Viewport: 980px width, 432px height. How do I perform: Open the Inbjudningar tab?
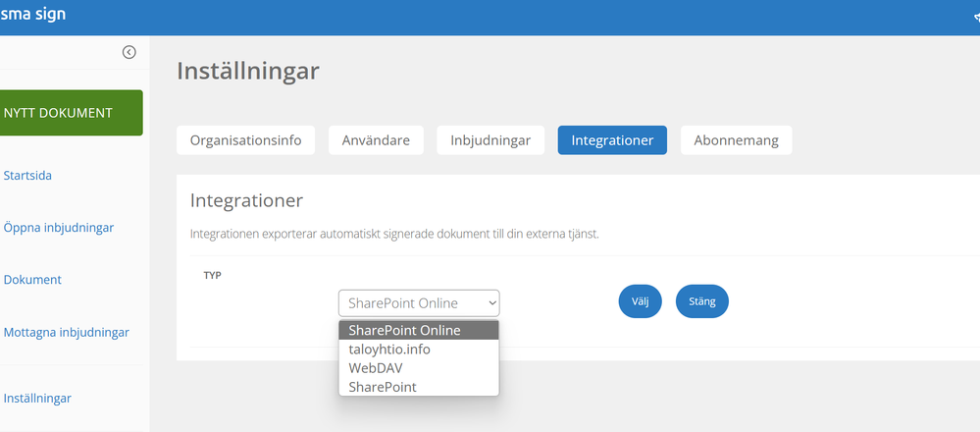pyautogui.click(x=490, y=140)
